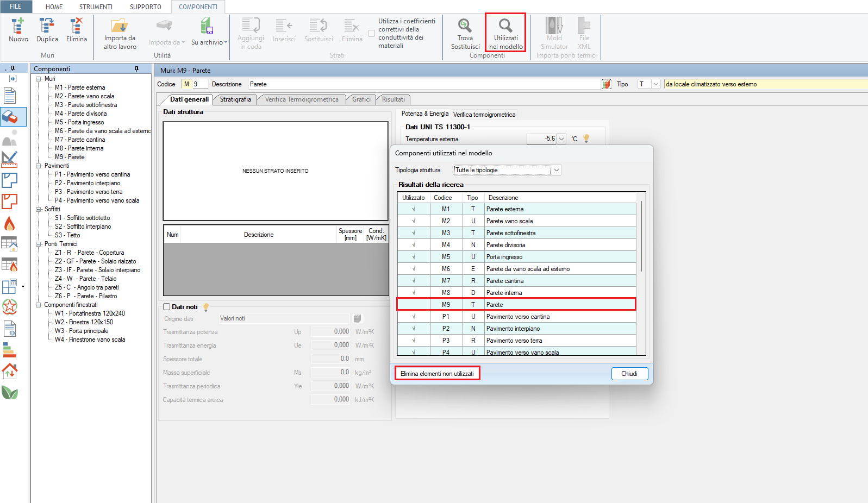Open the calculator sidebar icon dropdown arrow
This screenshot has height=503, width=868.
click(x=23, y=286)
